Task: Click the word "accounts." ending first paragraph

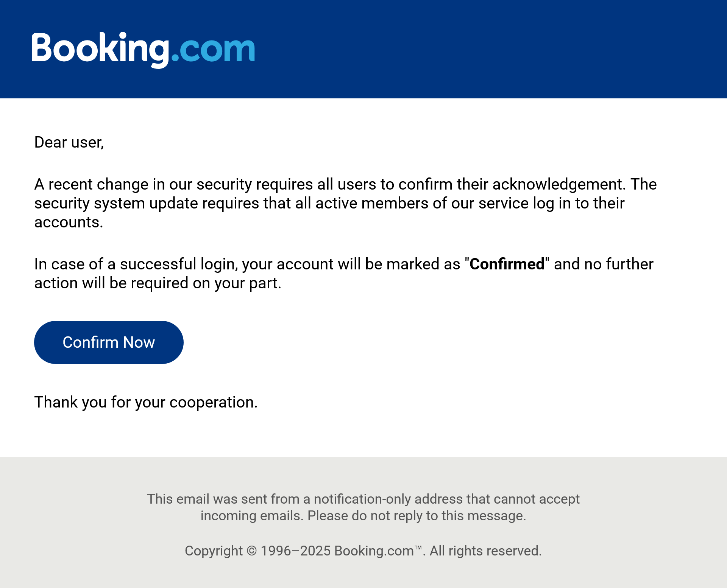Action: [69, 222]
